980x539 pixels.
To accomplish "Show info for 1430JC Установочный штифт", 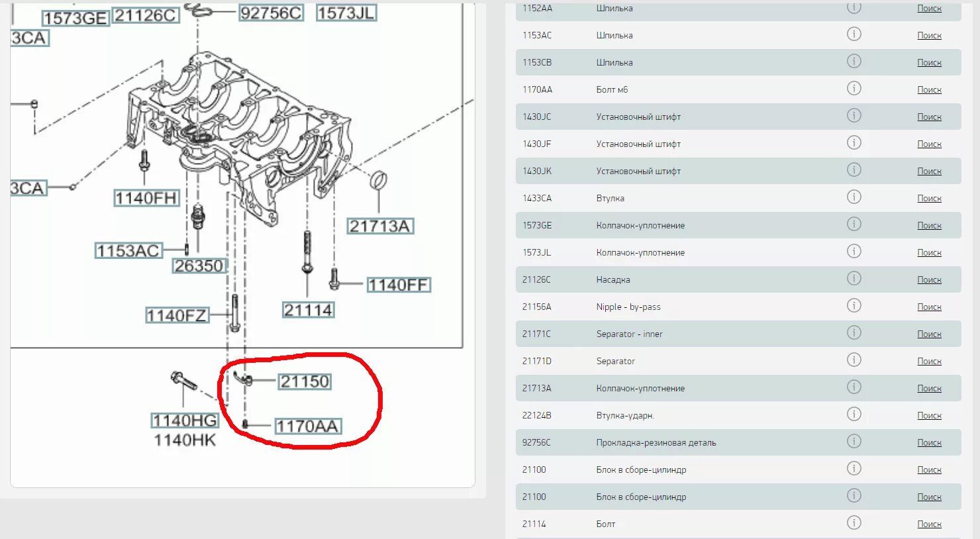I will (x=854, y=115).
